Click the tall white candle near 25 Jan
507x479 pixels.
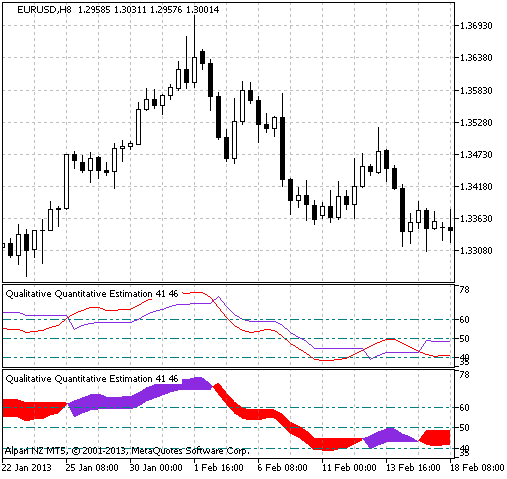66,181
